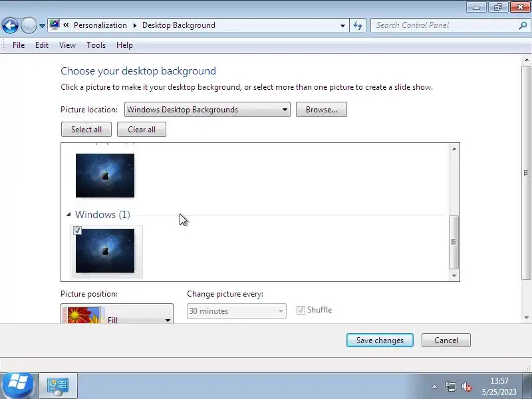Open the clock showing 13:57
Image resolution: width=532 pixels, height=399 pixels.
(499, 386)
